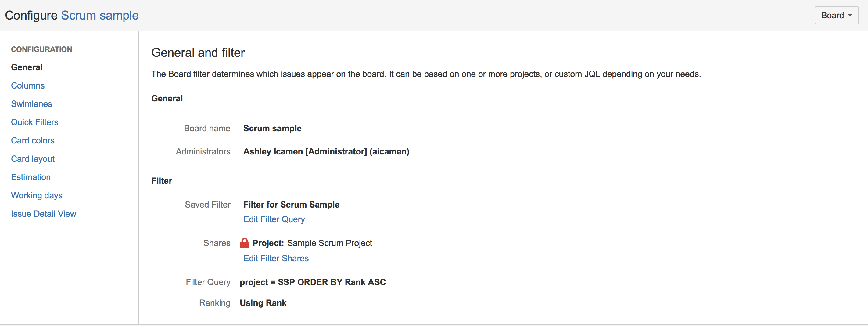Click the Saved Filter label
Screen dimensions: 868x326
click(x=208, y=205)
